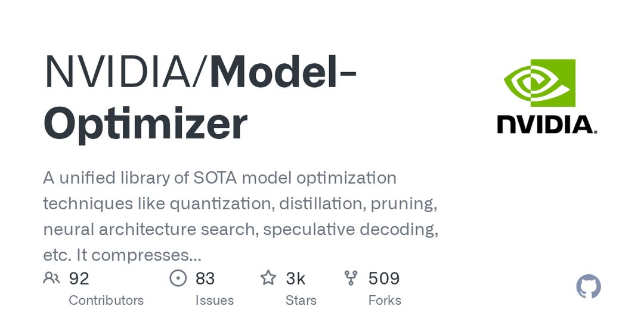Click the word 'Optimizer' on second title line
Image resolution: width=644 pixels, height=322 pixels.
(x=145, y=123)
